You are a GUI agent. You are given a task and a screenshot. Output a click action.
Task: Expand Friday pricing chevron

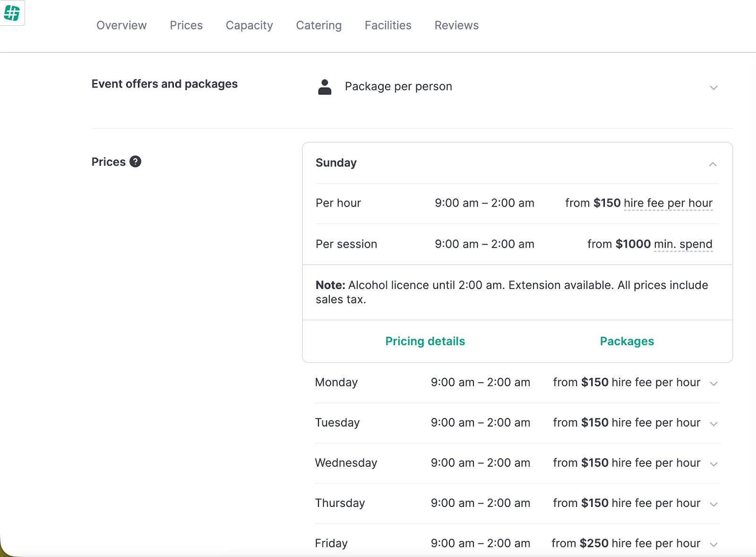[713, 544]
